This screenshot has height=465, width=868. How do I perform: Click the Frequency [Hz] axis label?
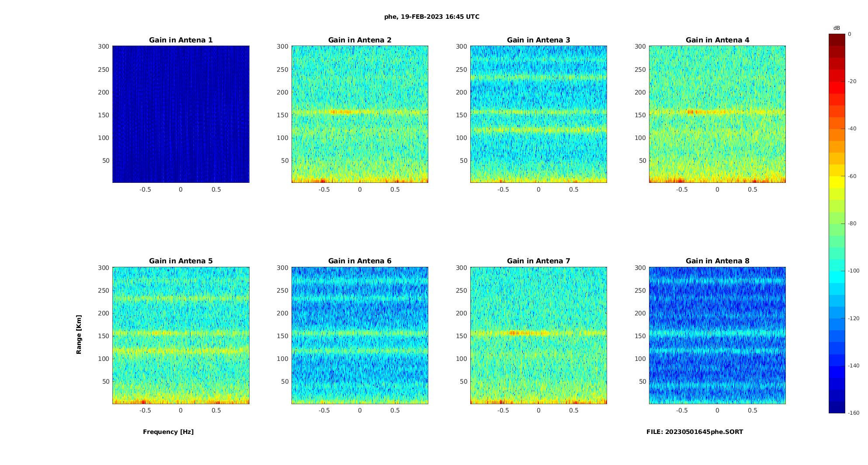pos(168,432)
